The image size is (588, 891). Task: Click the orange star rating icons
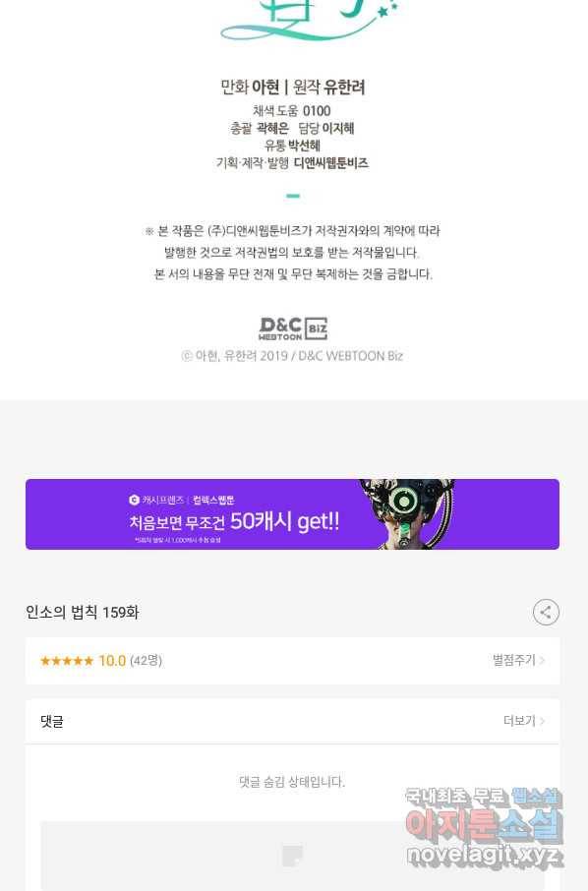coord(67,660)
